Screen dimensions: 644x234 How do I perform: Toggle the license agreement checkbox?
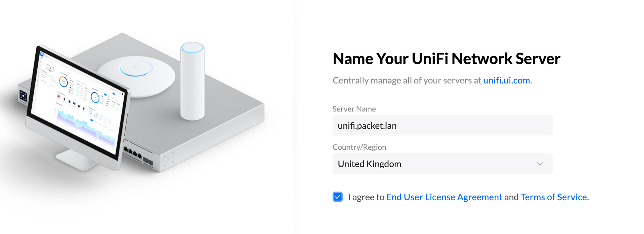[x=337, y=197]
